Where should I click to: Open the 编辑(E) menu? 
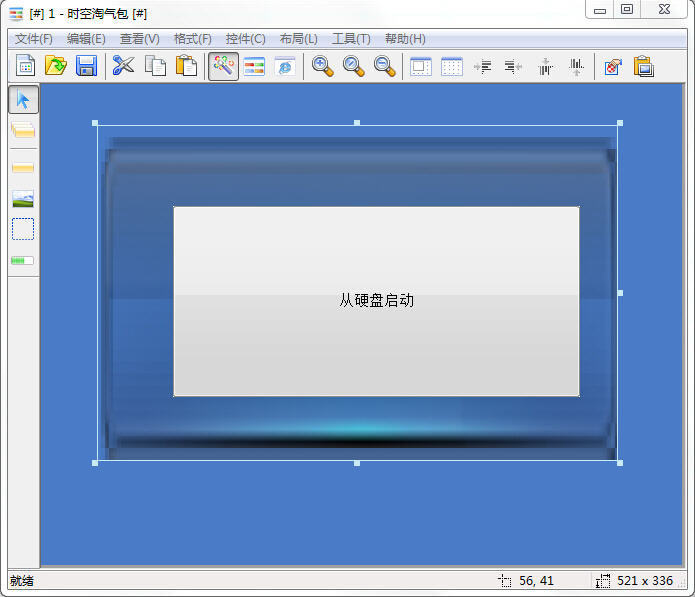click(x=86, y=39)
